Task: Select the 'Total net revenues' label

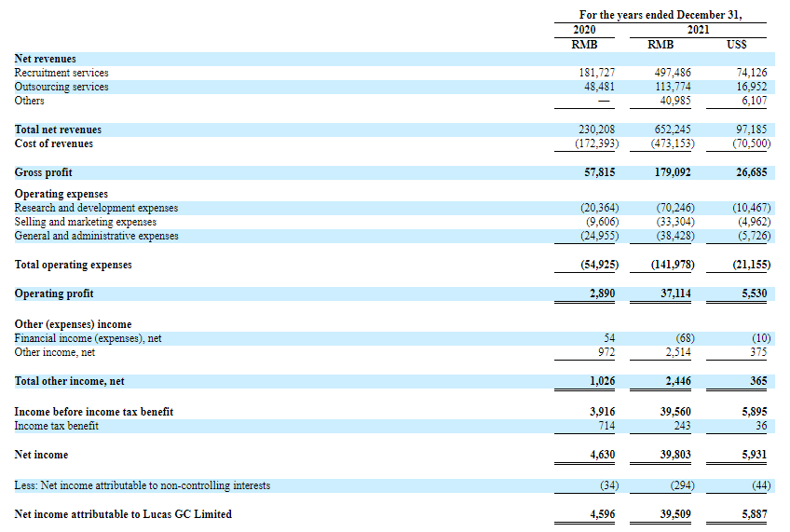Action: (x=58, y=130)
